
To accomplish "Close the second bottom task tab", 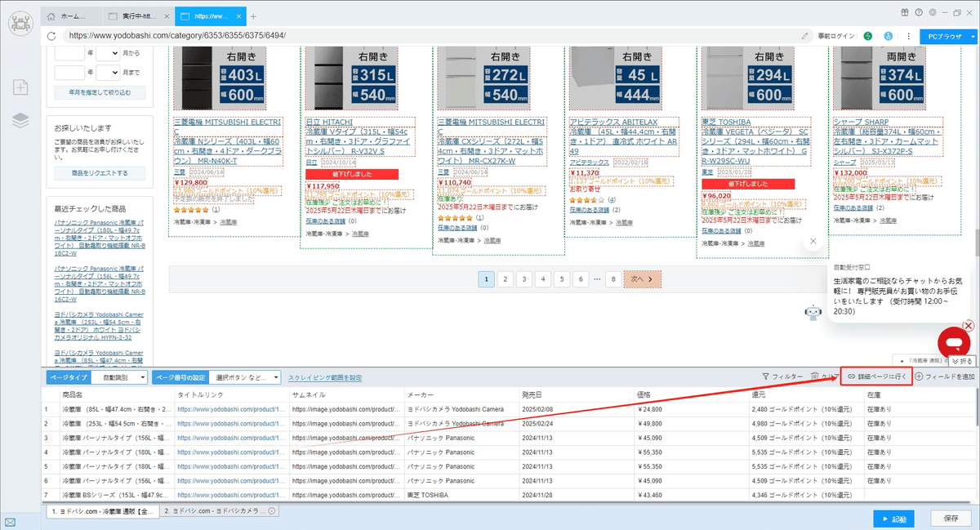I will (272, 510).
